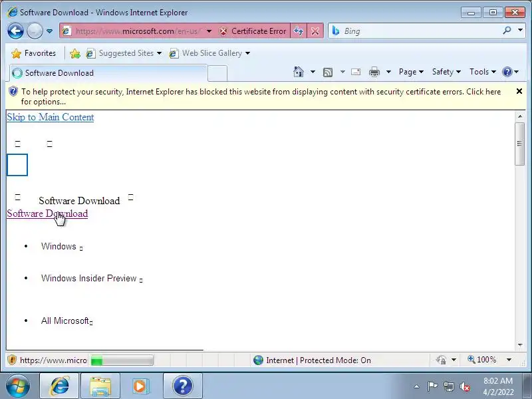Click the empty blue-outlined box
This screenshot has width=532, height=399.
(x=17, y=165)
